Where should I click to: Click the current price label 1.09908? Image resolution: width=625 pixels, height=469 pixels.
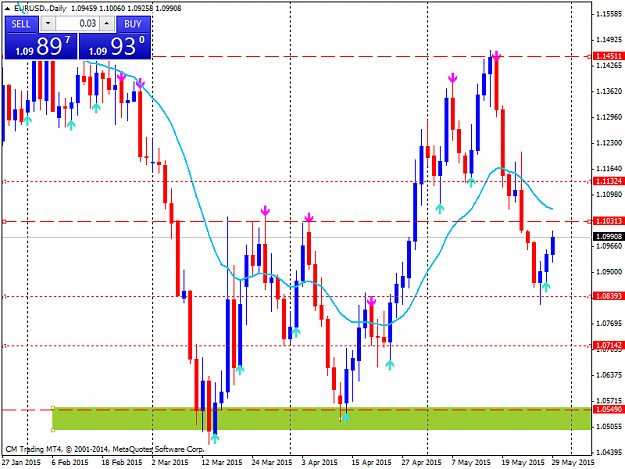coord(608,237)
